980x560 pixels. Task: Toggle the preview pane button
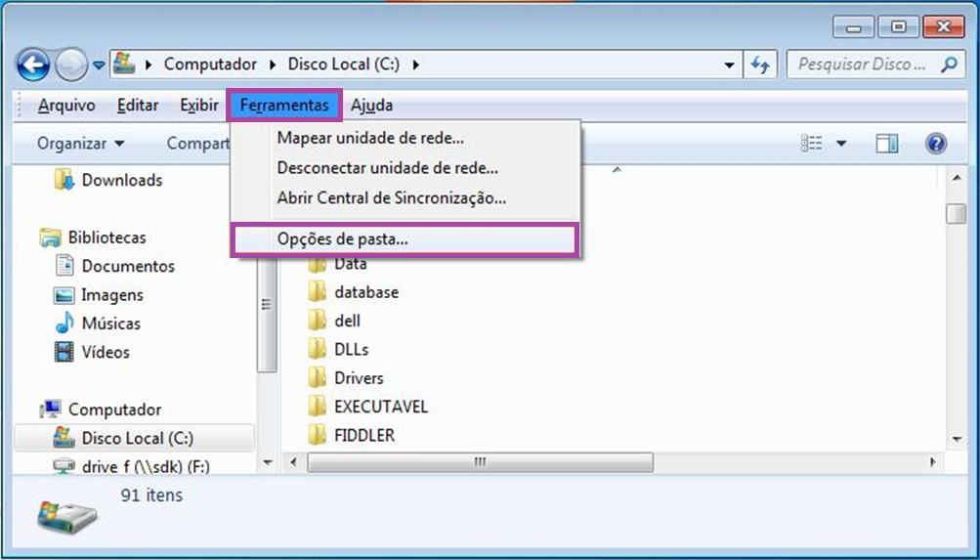pyautogui.click(x=886, y=144)
